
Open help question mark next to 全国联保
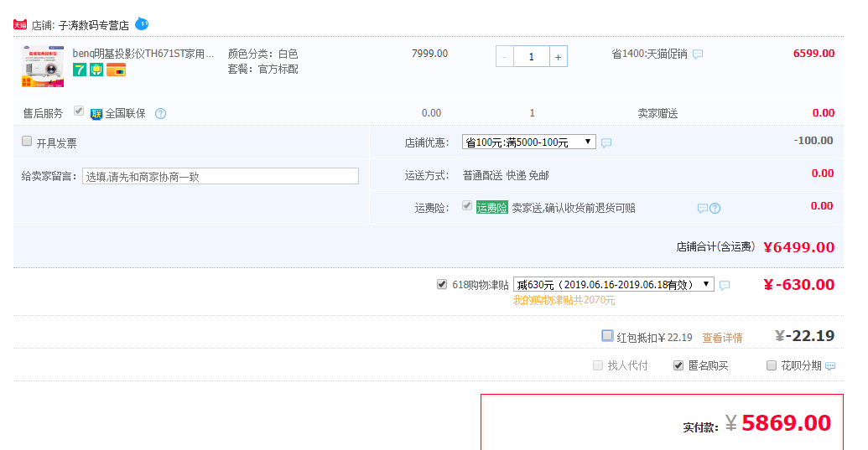160,114
